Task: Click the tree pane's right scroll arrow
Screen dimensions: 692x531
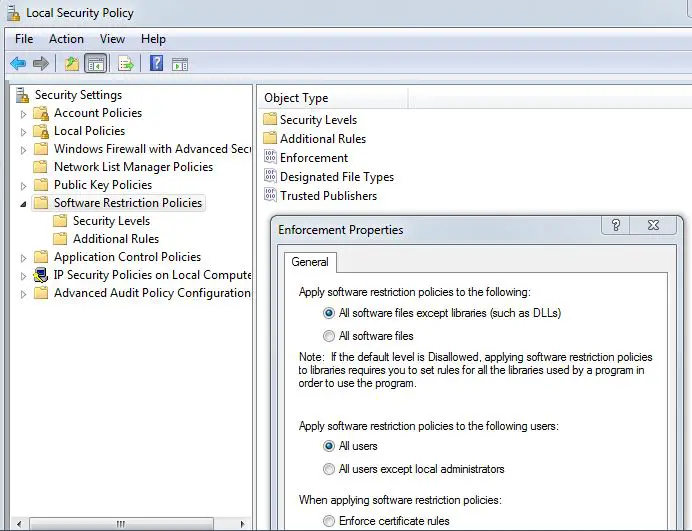Action: pyautogui.click(x=242, y=524)
